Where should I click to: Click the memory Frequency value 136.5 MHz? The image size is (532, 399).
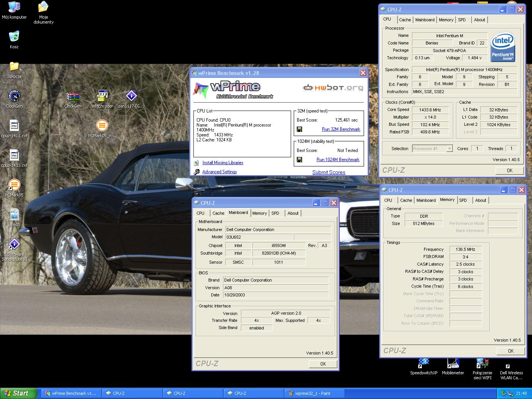465,249
